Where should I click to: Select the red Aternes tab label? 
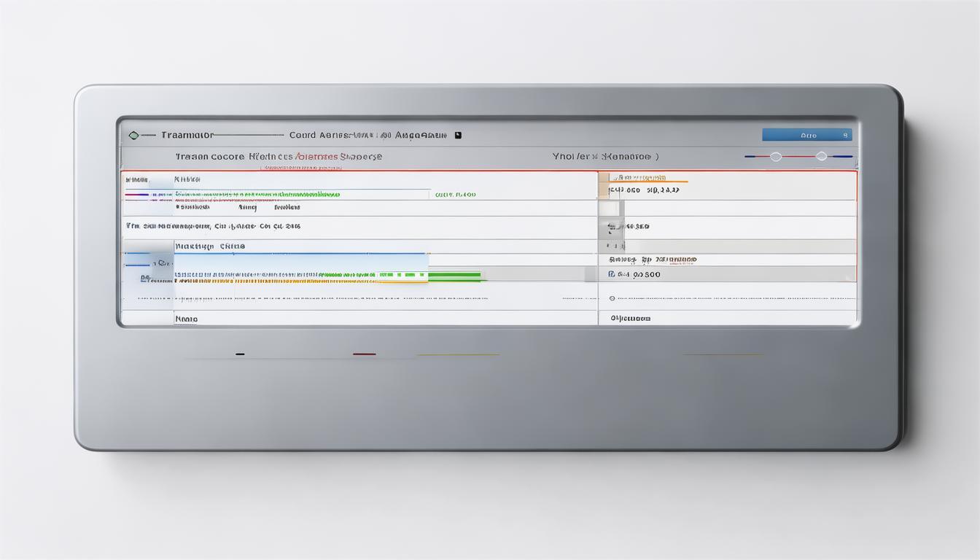pyautogui.click(x=316, y=156)
